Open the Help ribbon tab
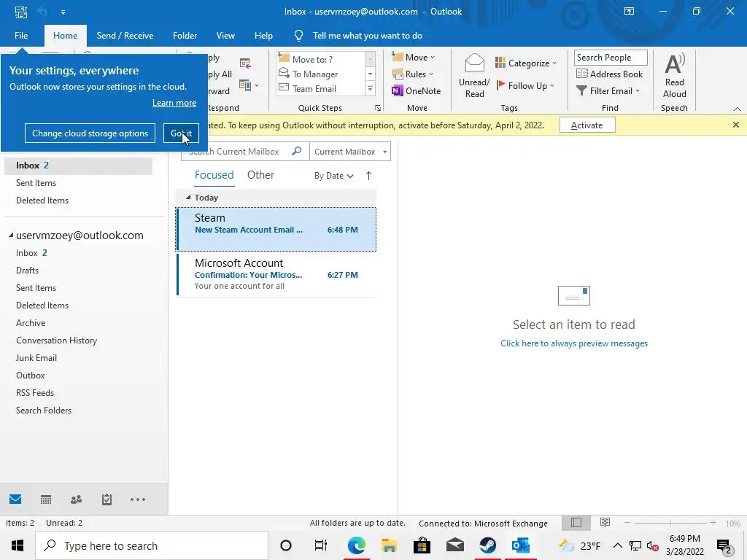Image resolution: width=747 pixels, height=560 pixels. point(263,36)
